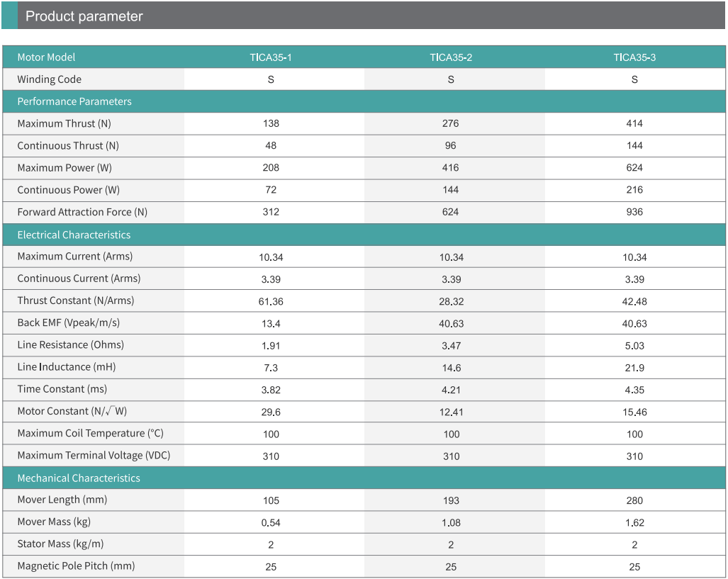
Task: Select the TICA35-1 column header
Action: [x=271, y=57]
